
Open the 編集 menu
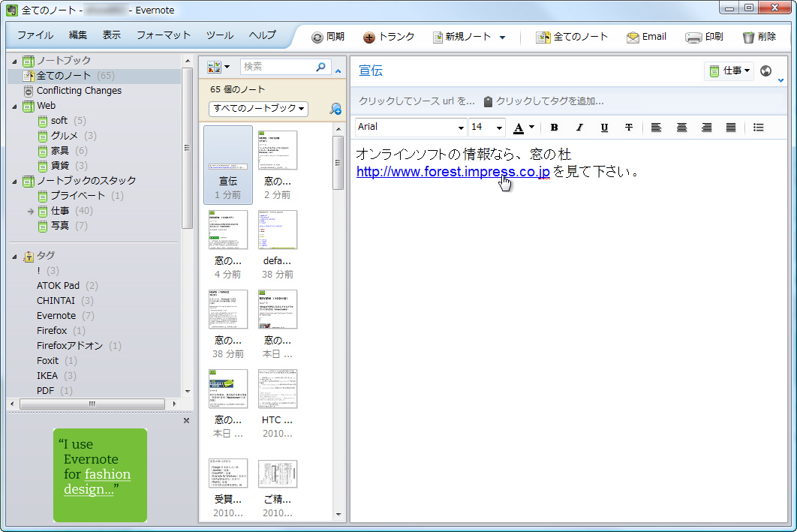tap(78, 35)
